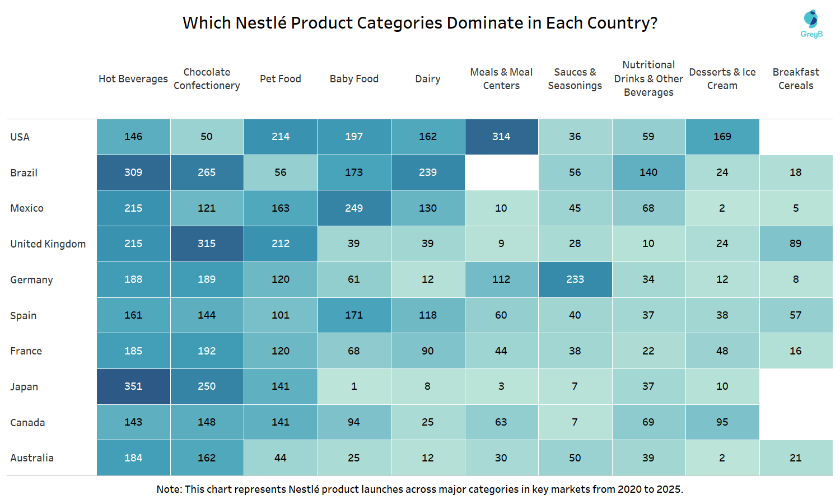
Task: Click the Germany Sauces cell 233
Action: [575, 279]
